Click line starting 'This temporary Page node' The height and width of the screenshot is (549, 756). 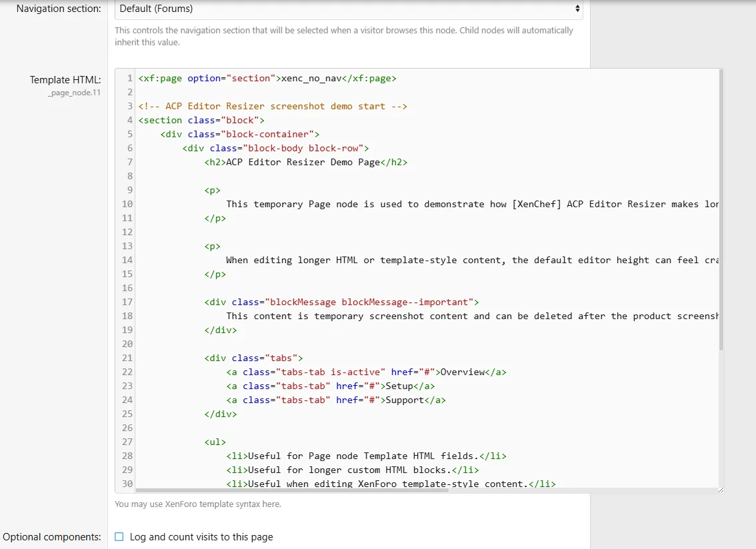point(472,204)
